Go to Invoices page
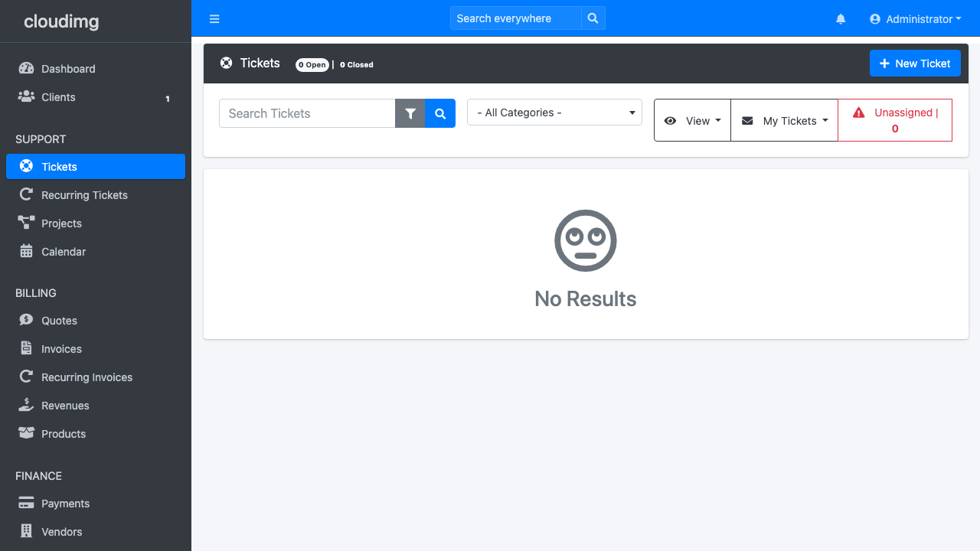Screen dimensions: 980x551 tap(96, 348)
